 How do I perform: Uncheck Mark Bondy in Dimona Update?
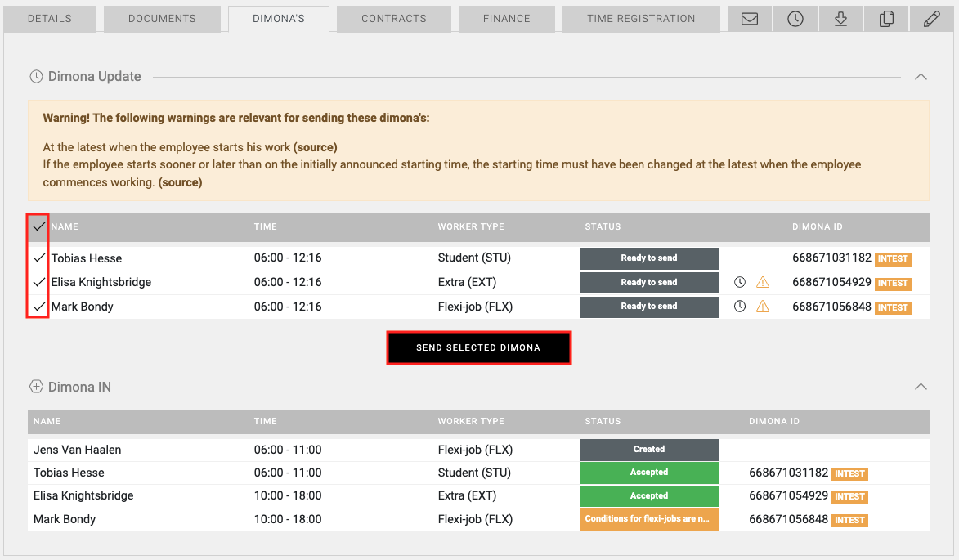pos(38,307)
